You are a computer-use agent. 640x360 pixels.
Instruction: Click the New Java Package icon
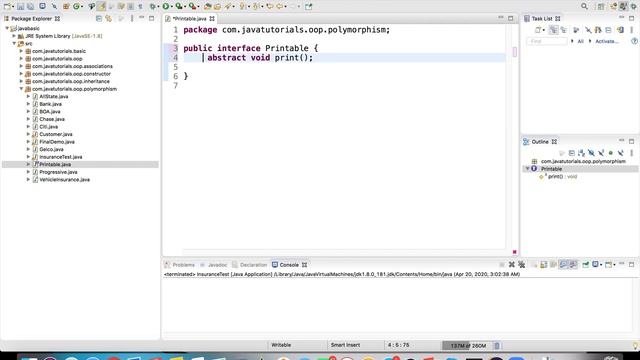tap(65, 7)
